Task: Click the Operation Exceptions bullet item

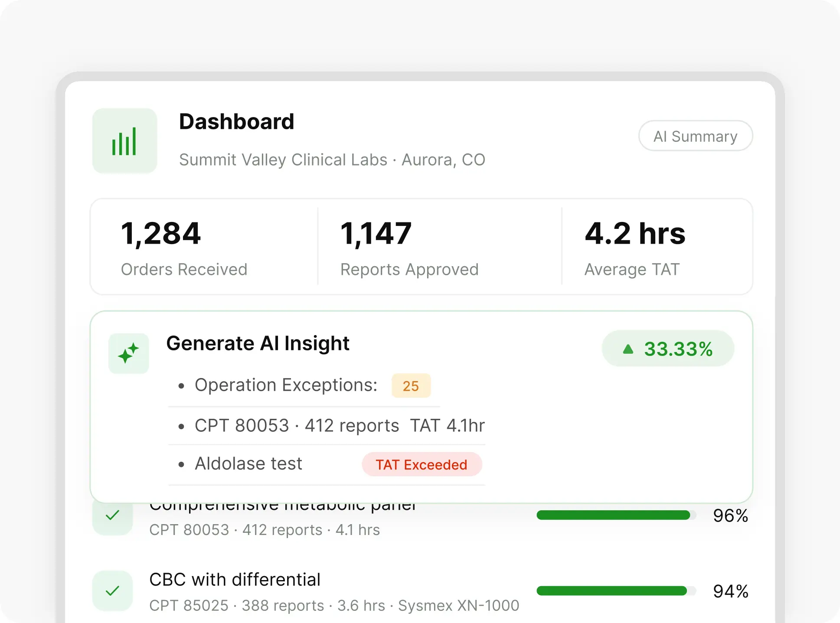Action: (304, 385)
